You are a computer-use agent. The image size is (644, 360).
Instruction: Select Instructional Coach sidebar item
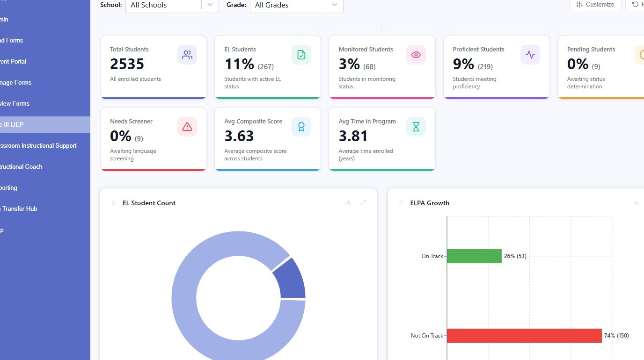point(21,166)
